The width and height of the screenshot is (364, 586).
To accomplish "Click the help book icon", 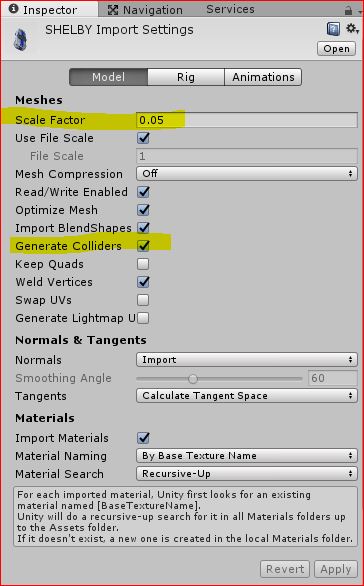I will point(333,29).
